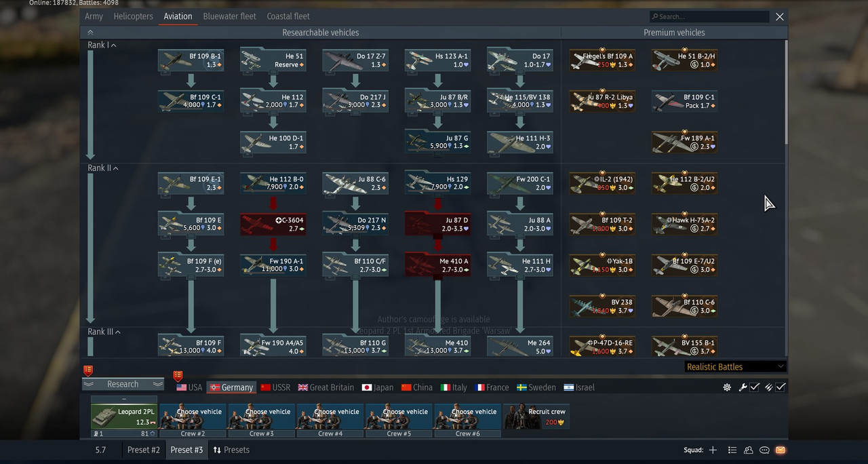Select the Germany nation

[231, 387]
